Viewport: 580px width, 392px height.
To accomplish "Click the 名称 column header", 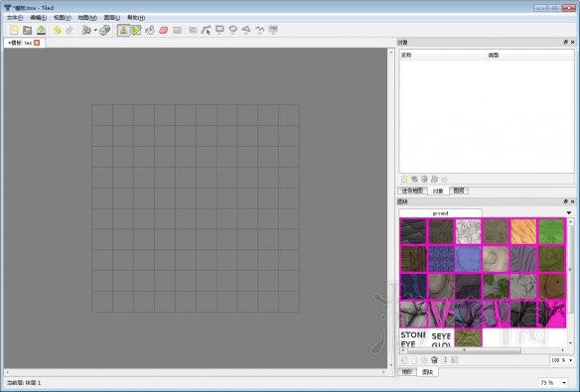I will pyautogui.click(x=443, y=55).
